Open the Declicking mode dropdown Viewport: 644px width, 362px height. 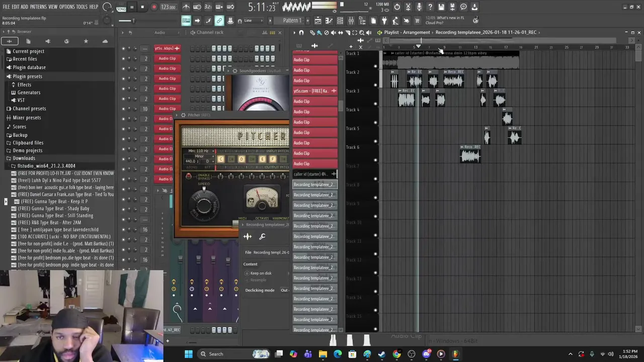point(284,290)
